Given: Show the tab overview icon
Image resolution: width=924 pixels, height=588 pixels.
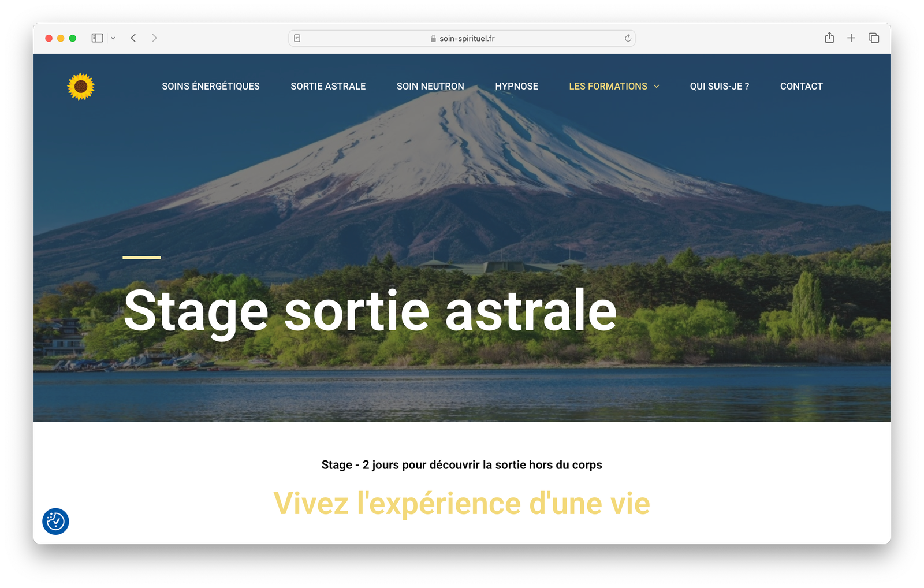Looking at the screenshot, I should click(x=874, y=38).
